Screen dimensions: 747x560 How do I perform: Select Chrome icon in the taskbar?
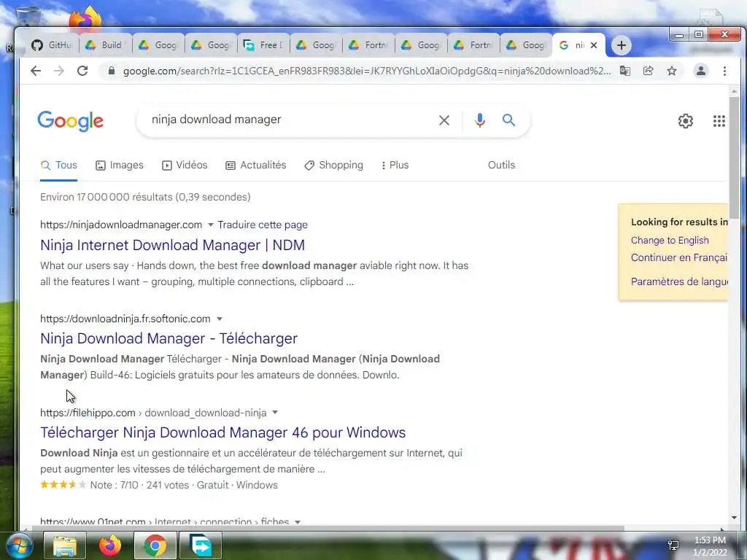[155, 545]
